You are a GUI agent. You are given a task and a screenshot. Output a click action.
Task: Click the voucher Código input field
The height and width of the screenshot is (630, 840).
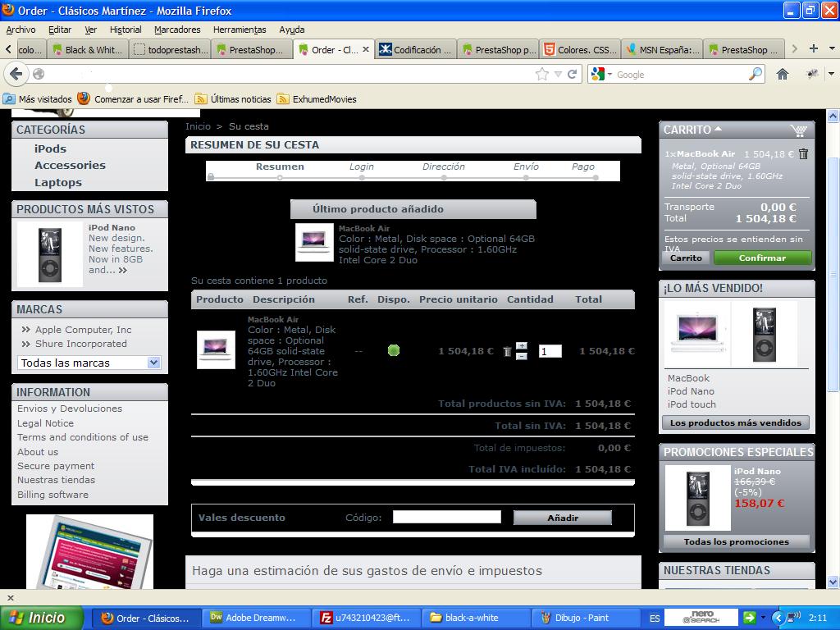[x=447, y=517]
